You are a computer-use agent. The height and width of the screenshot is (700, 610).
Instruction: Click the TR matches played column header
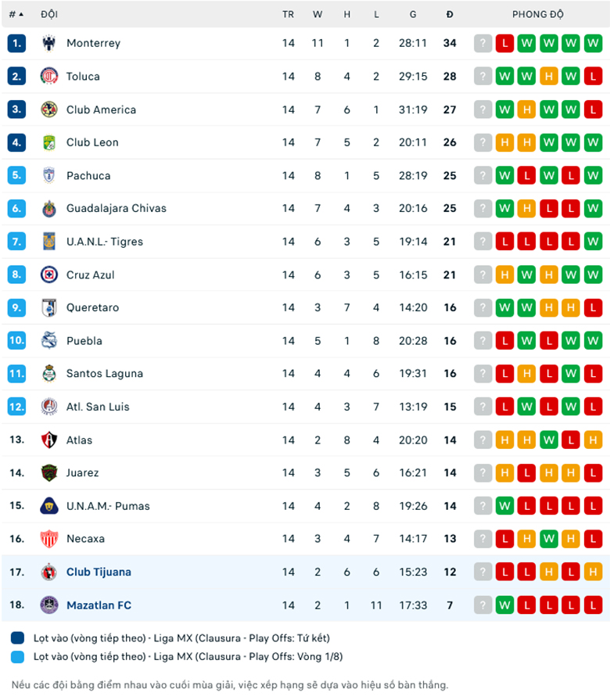point(289,14)
